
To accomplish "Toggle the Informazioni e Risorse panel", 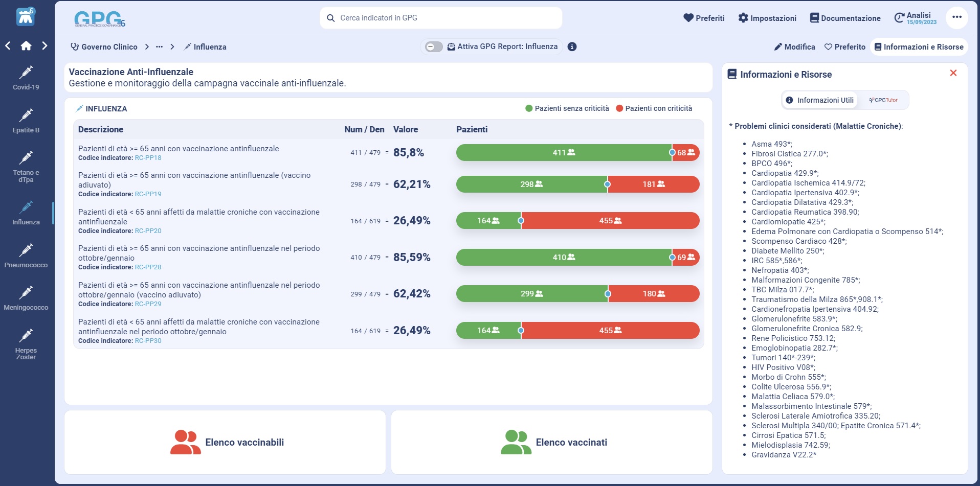I will tap(919, 47).
